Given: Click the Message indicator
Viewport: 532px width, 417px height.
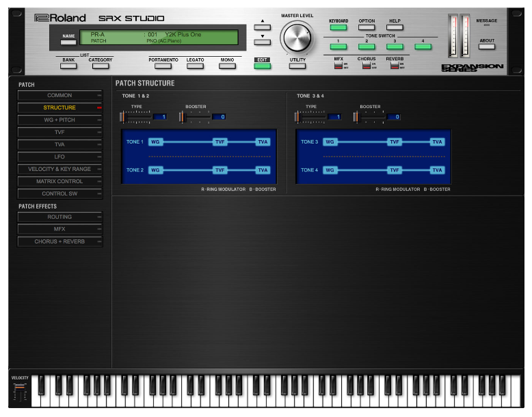Looking at the screenshot, I should click(x=487, y=25).
